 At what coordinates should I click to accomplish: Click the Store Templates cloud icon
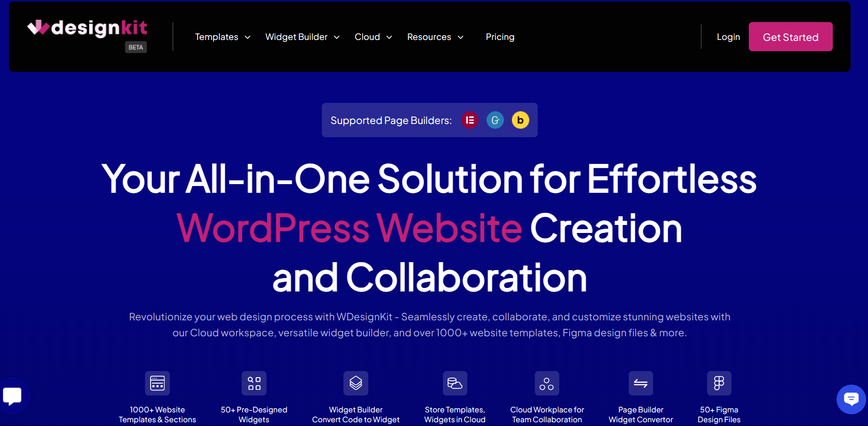(x=455, y=383)
